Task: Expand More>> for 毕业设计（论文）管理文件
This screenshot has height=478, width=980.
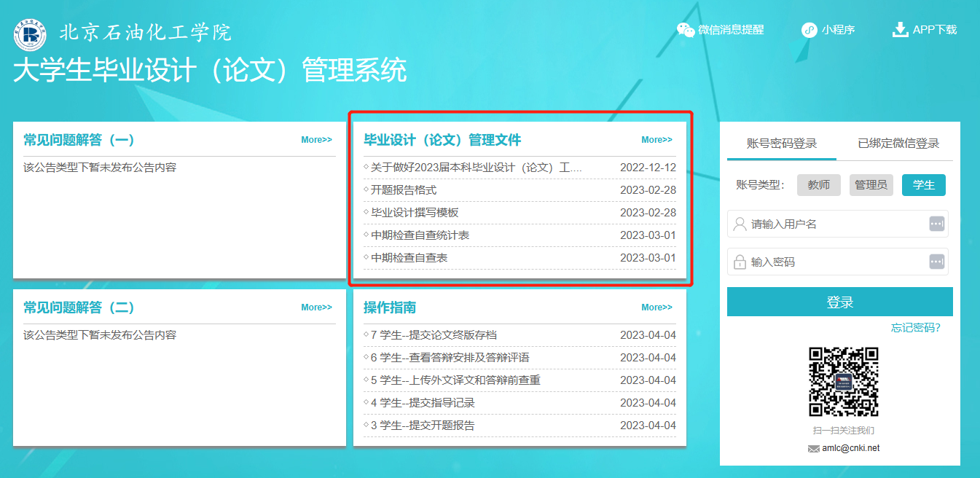Action: (x=656, y=140)
